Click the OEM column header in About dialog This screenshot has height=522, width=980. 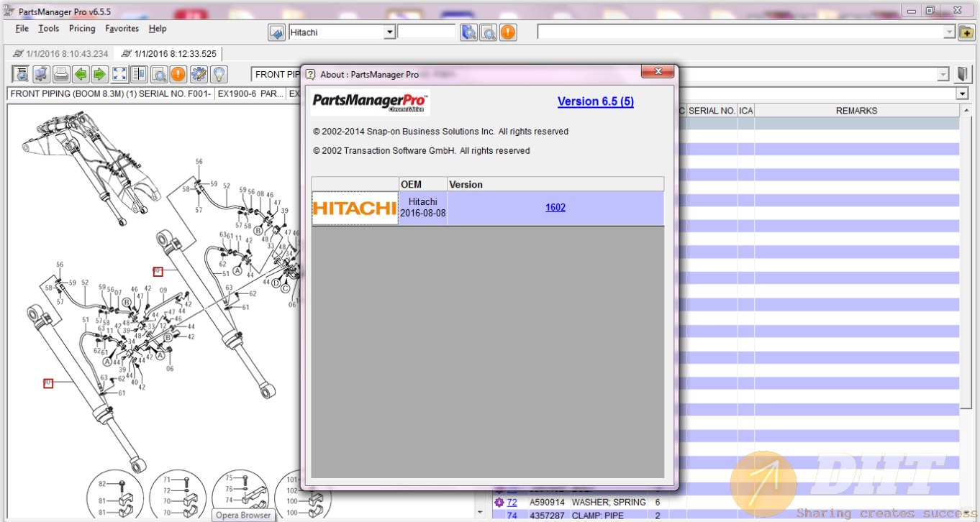coord(423,185)
